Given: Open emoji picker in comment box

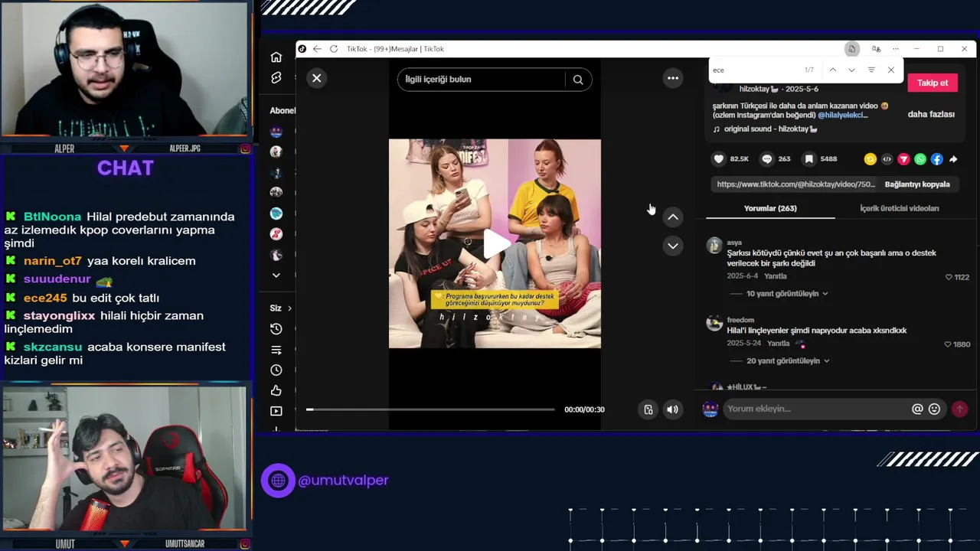Looking at the screenshot, I should [x=934, y=409].
